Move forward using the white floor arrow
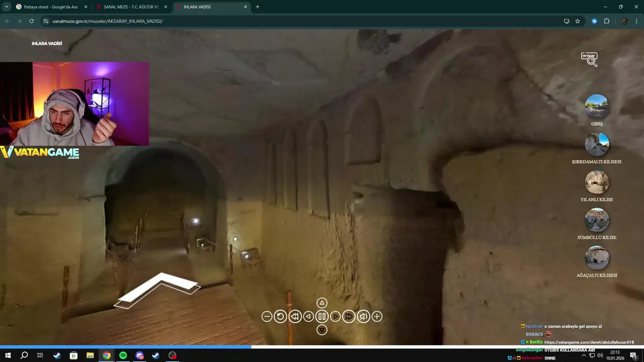 point(157,290)
